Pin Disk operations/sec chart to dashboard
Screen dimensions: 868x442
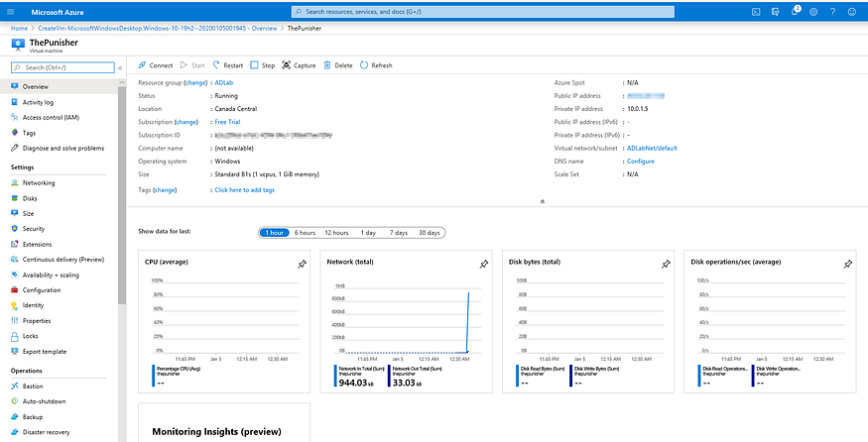847,264
